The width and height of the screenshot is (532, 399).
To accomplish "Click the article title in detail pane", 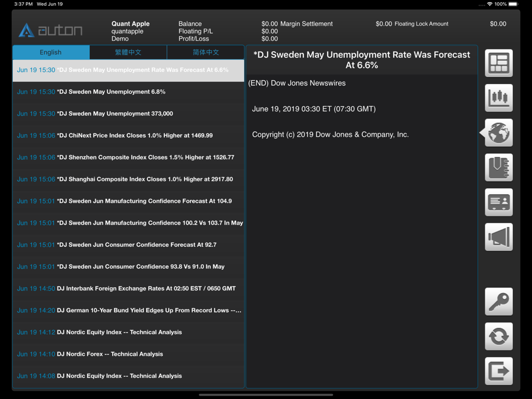I will 362,60.
